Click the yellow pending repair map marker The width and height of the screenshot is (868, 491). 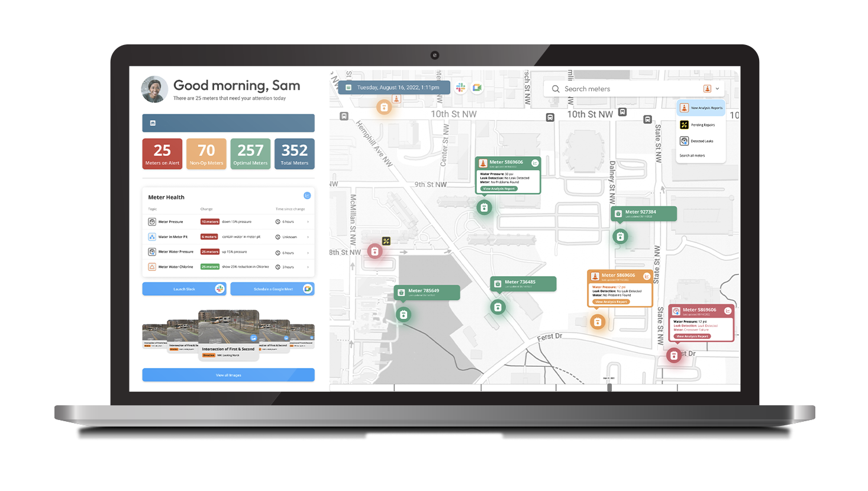click(x=386, y=241)
